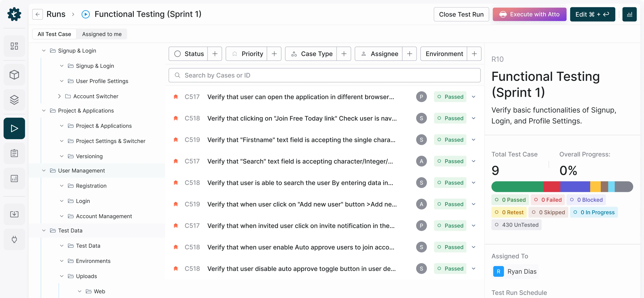The image size is (644, 298).
Task: Click the chart icon beside the Edit button
Action: click(x=629, y=14)
